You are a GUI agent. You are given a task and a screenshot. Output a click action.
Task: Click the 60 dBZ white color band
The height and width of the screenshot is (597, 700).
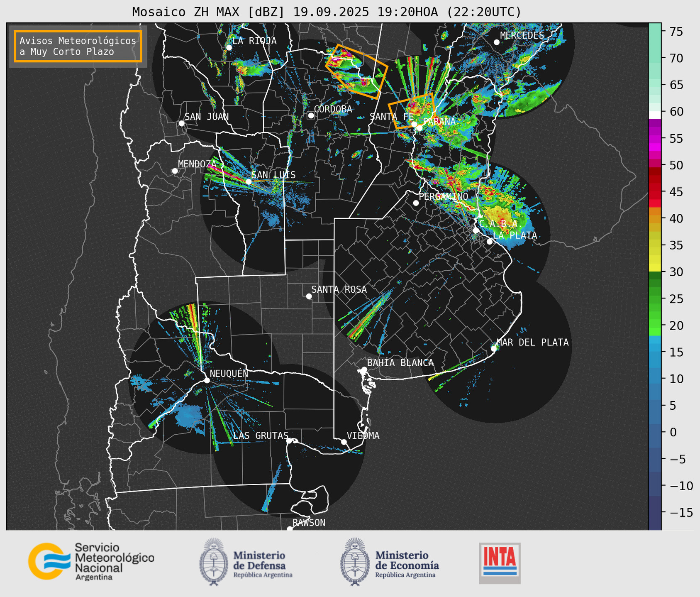[x=655, y=115]
